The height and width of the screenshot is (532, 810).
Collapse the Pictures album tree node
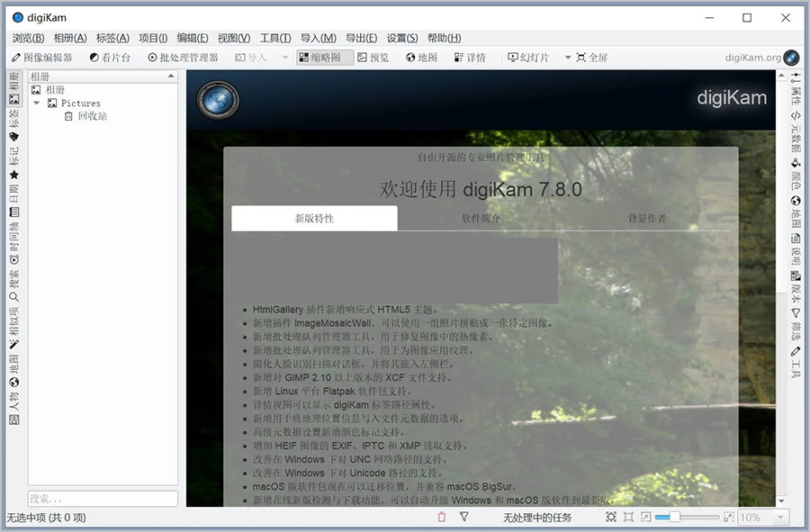point(37,104)
